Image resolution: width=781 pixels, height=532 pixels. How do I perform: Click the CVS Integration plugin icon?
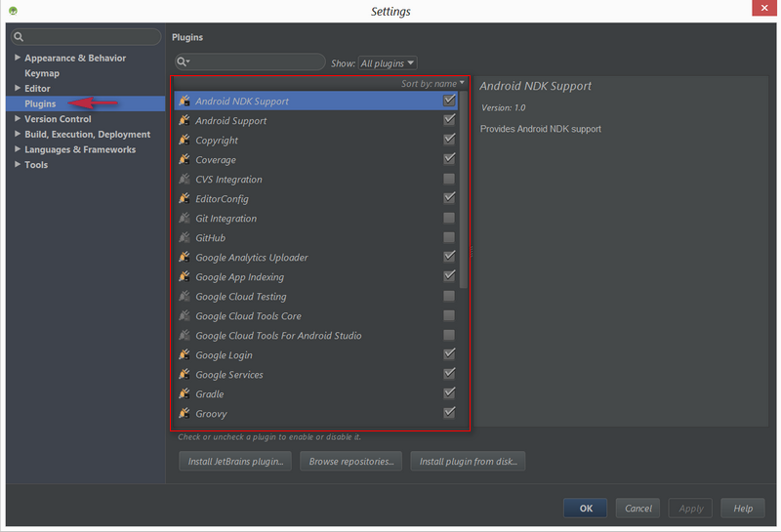point(185,180)
